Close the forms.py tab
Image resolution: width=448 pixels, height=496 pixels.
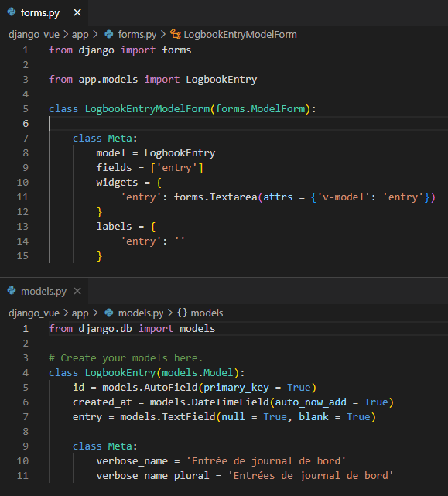pos(77,12)
